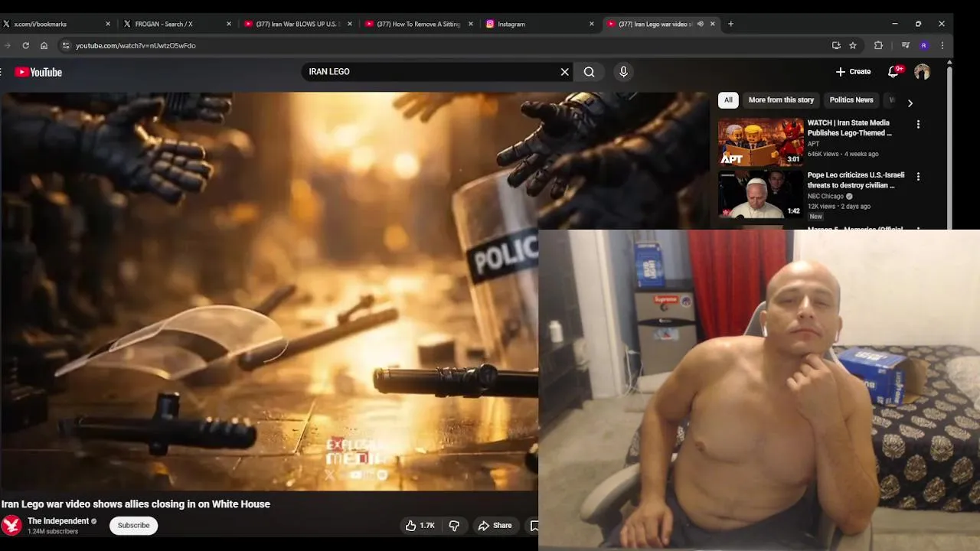The height and width of the screenshot is (551, 980).
Task: Switch to How To Remove A Sitting tab
Action: click(x=417, y=24)
